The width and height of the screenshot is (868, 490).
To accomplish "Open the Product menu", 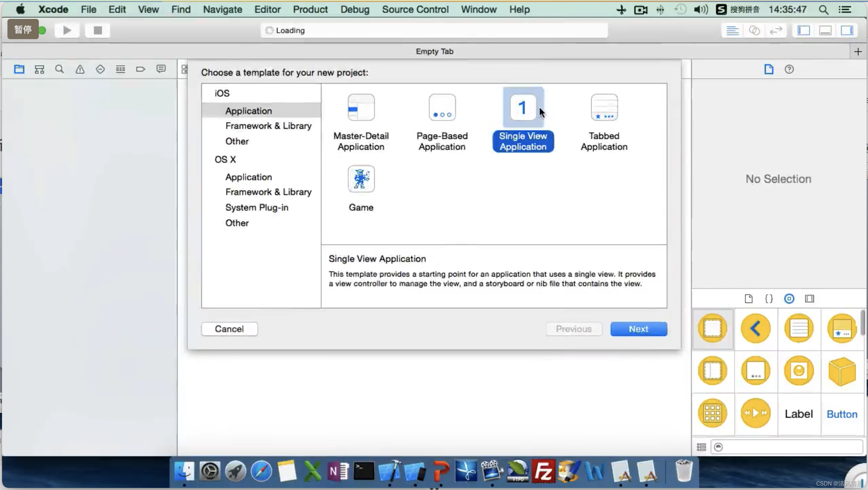I will [x=310, y=9].
